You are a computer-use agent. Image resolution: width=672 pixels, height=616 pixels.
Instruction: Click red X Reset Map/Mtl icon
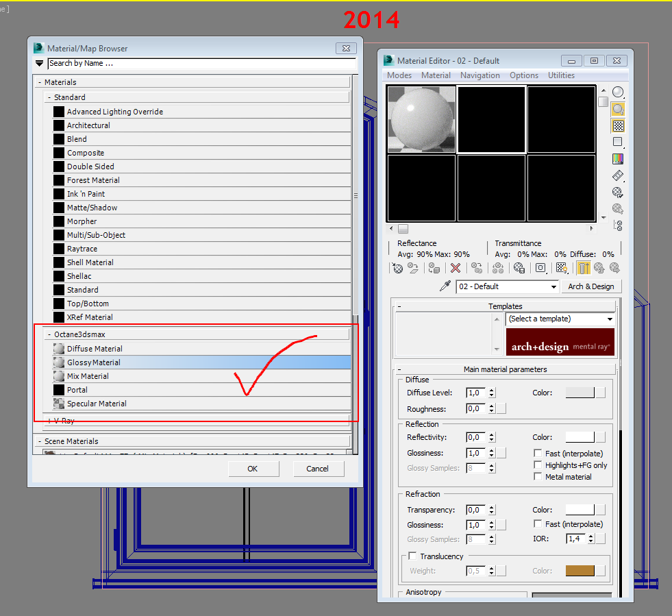point(456,269)
